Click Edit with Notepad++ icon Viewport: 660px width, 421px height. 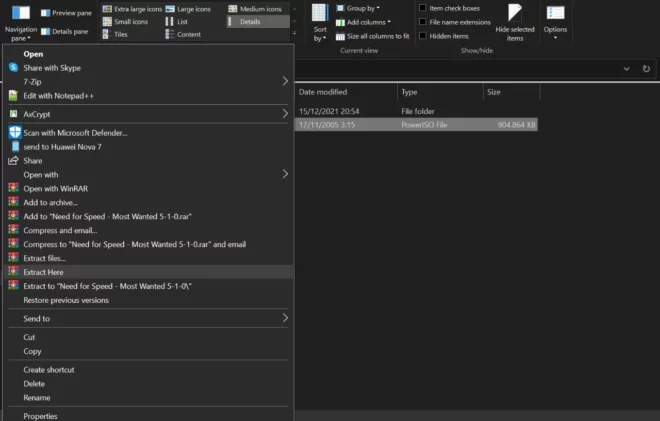[13, 96]
